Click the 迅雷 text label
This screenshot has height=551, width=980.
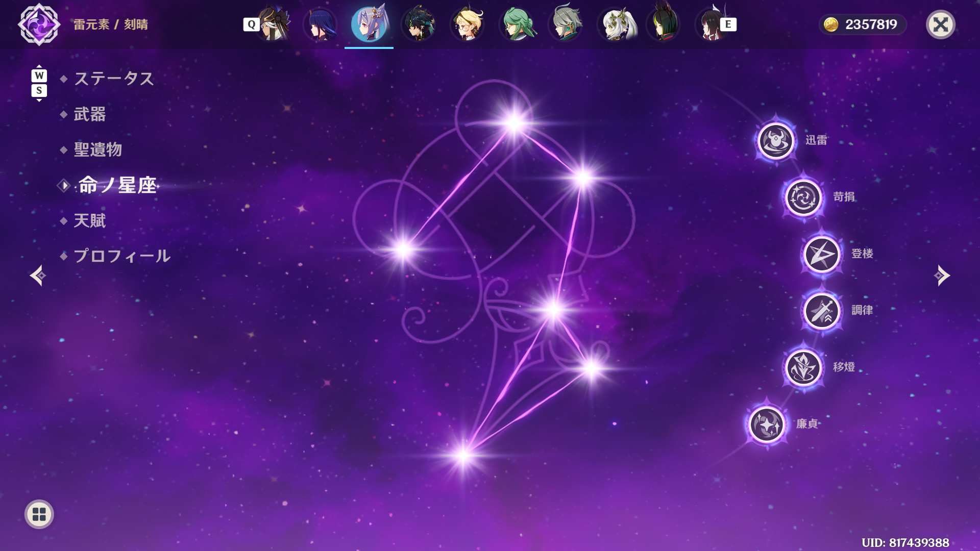[x=816, y=140]
